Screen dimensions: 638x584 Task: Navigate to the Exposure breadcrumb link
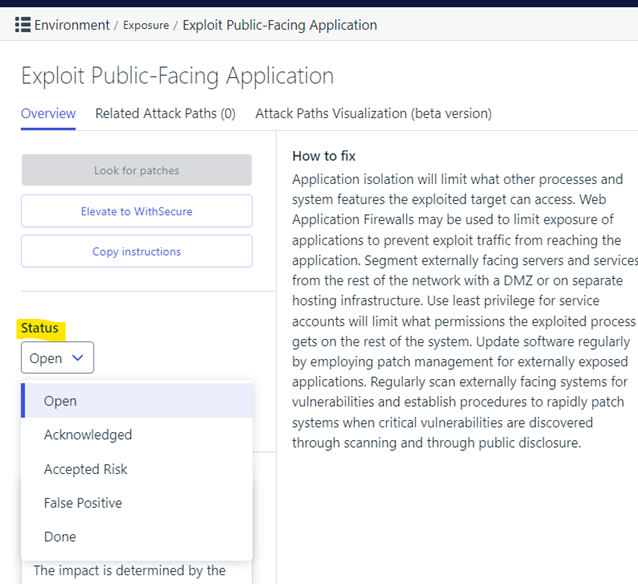pyautogui.click(x=146, y=25)
